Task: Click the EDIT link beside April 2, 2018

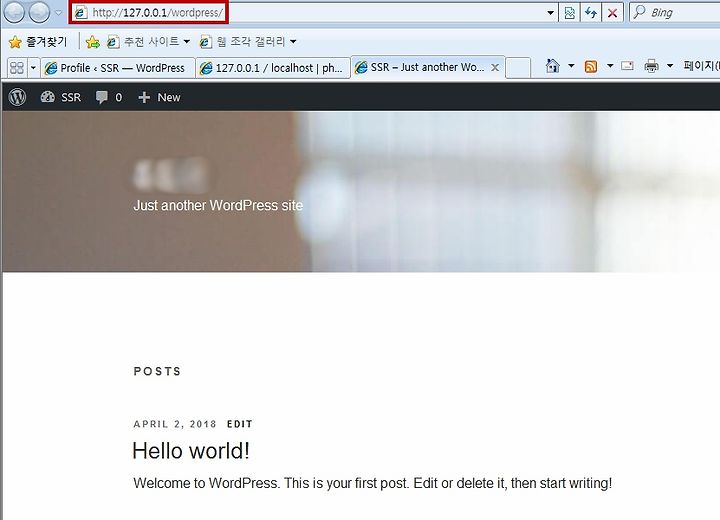Action: pyautogui.click(x=240, y=424)
